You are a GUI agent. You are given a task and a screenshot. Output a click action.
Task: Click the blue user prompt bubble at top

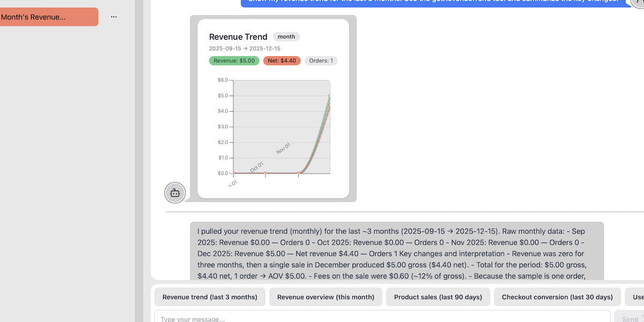(429, 2)
